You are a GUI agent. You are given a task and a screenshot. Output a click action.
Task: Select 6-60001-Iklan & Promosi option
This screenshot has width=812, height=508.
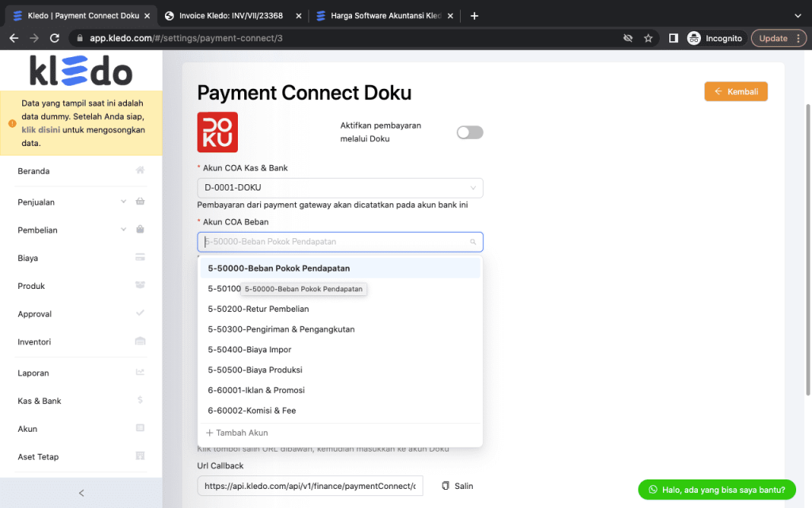click(340, 390)
